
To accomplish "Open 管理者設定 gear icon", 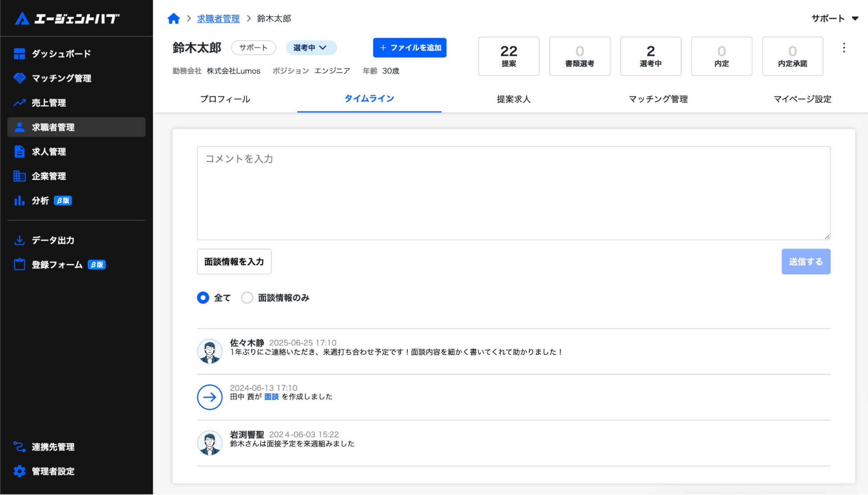I will 19,471.
